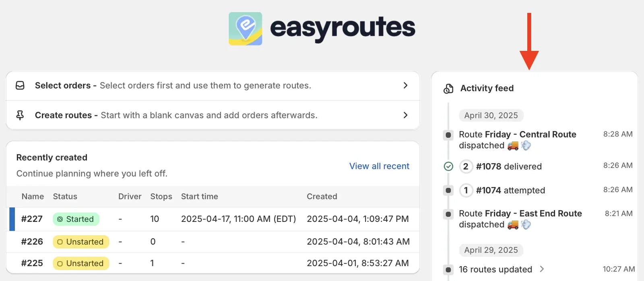Open Route Friday - East End Route entry
This screenshot has height=281, width=644.
click(x=520, y=219)
